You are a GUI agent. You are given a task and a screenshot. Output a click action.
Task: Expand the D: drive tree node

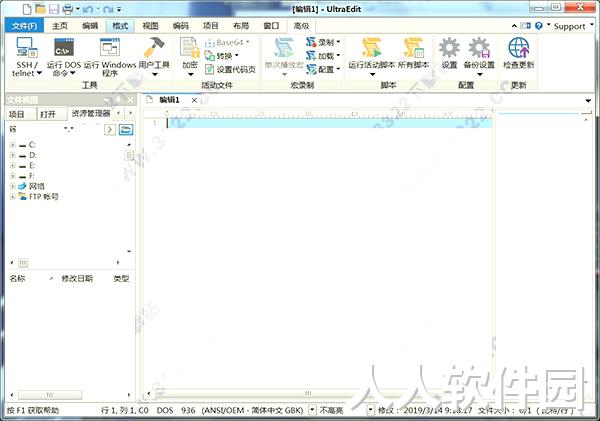(x=13, y=155)
